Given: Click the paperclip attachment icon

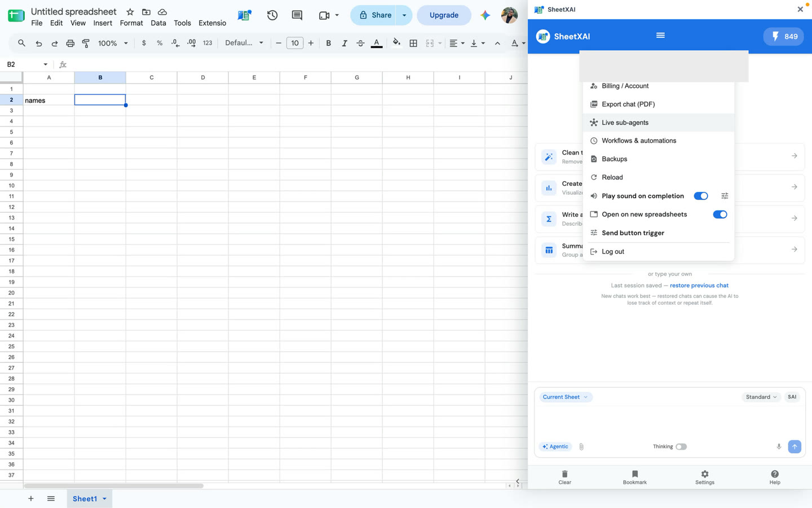Looking at the screenshot, I should [x=581, y=446].
